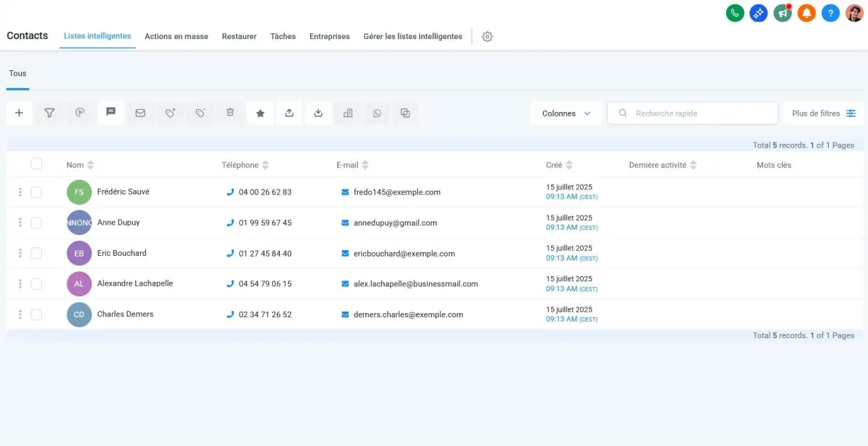Image resolution: width=868 pixels, height=446 pixels.
Task: Click the trash delete icon in toolbar
Action: [x=230, y=113]
